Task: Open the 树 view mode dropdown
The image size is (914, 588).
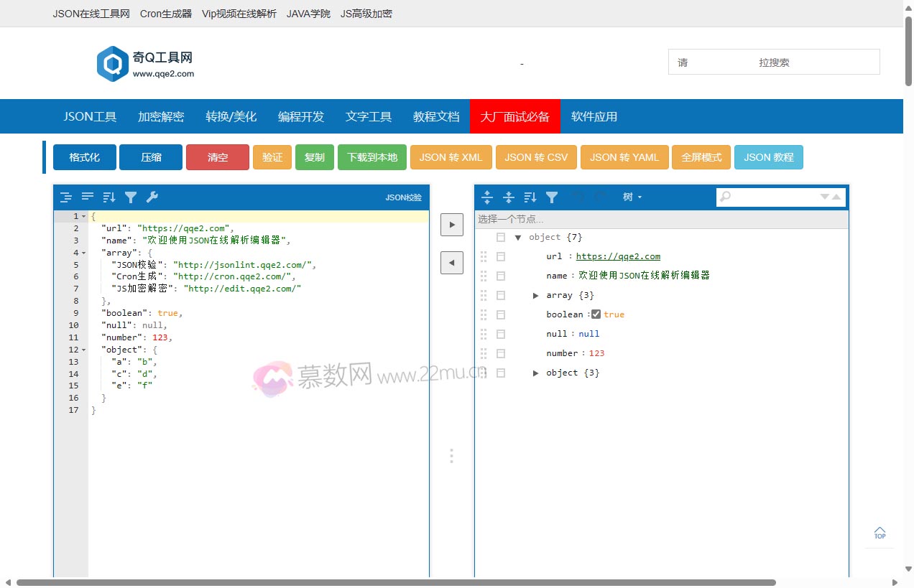Action: pos(632,197)
